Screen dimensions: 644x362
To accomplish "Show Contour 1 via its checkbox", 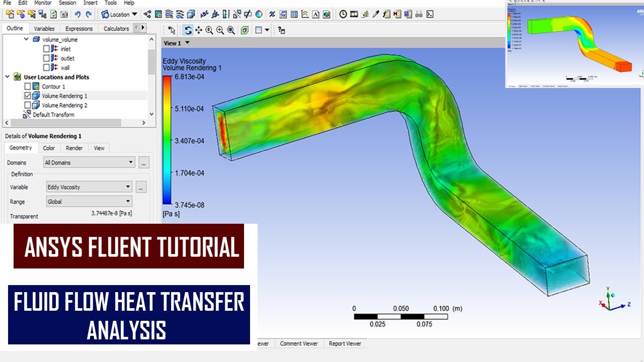I will click(x=28, y=86).
